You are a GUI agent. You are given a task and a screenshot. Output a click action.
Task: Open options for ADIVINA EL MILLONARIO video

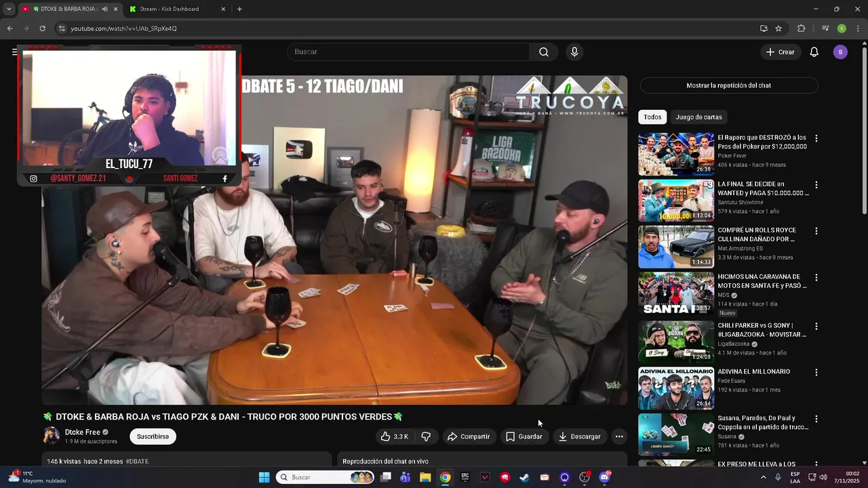tap(816, 372)
